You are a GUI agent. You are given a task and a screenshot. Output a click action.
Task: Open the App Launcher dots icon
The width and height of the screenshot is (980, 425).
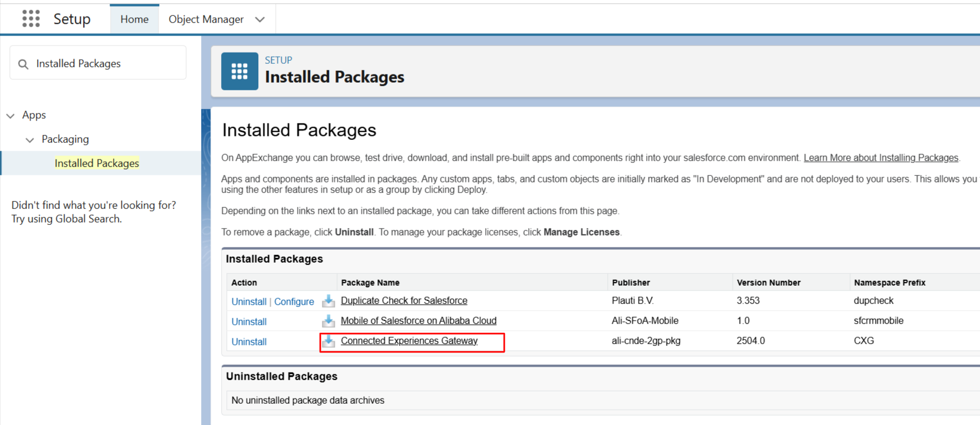pyautogui.click(x=31, y=19)
